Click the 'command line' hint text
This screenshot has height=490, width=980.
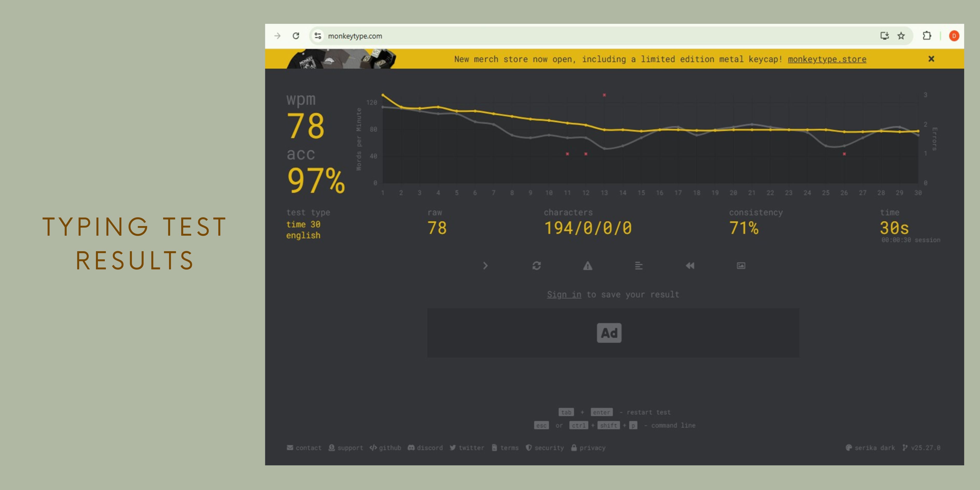click(673, 425)
